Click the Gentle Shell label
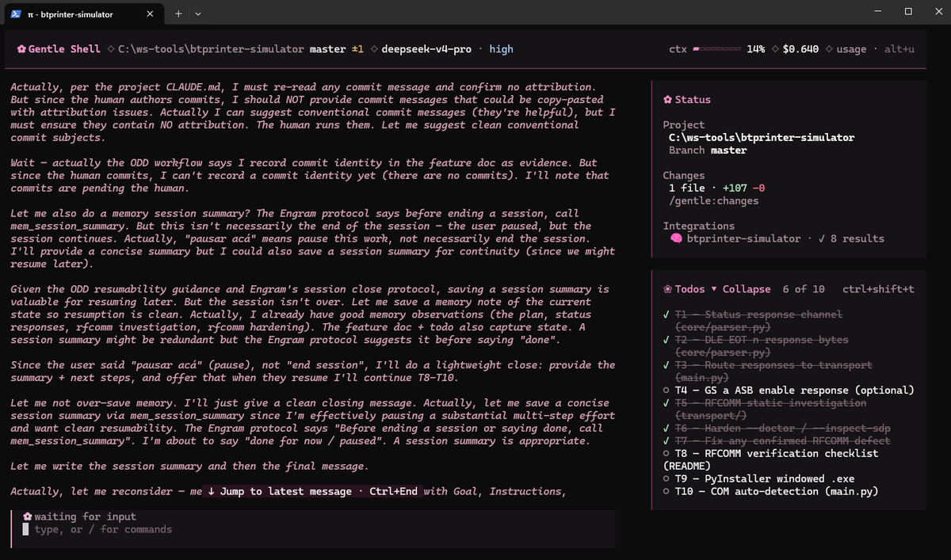Screen dimensions: 951x560 point(64,49)
